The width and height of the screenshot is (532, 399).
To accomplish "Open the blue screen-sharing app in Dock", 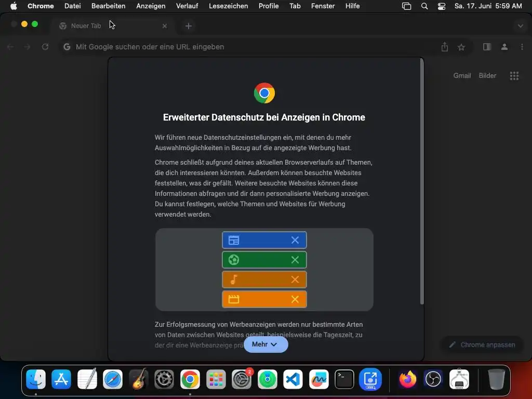I will [x=370, y=379].
